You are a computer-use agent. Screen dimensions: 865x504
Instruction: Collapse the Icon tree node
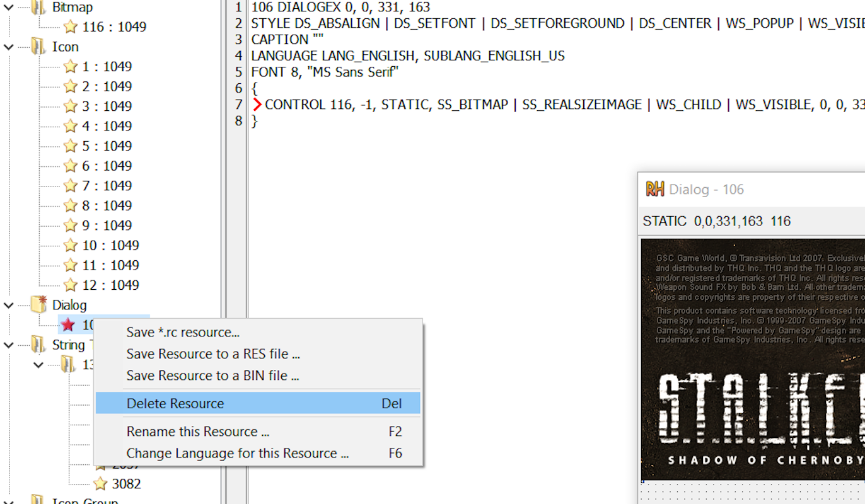(x=8, y=47)
